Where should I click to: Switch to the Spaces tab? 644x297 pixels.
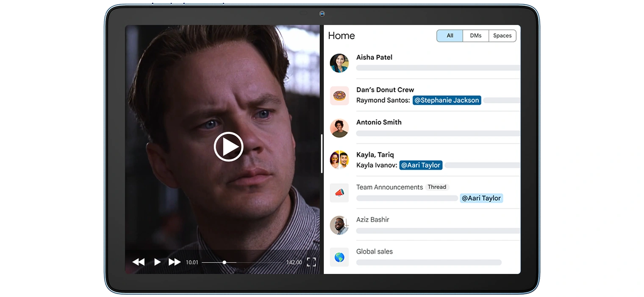(502, 36)
